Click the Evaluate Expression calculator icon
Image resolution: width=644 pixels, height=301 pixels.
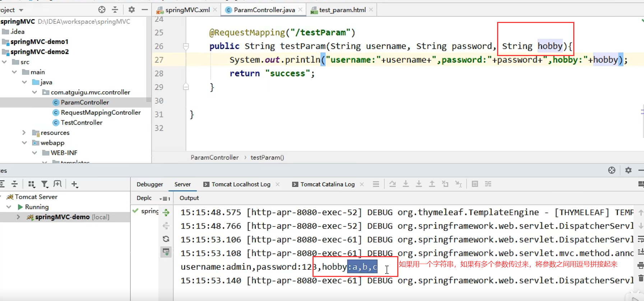tap(474, 184)
